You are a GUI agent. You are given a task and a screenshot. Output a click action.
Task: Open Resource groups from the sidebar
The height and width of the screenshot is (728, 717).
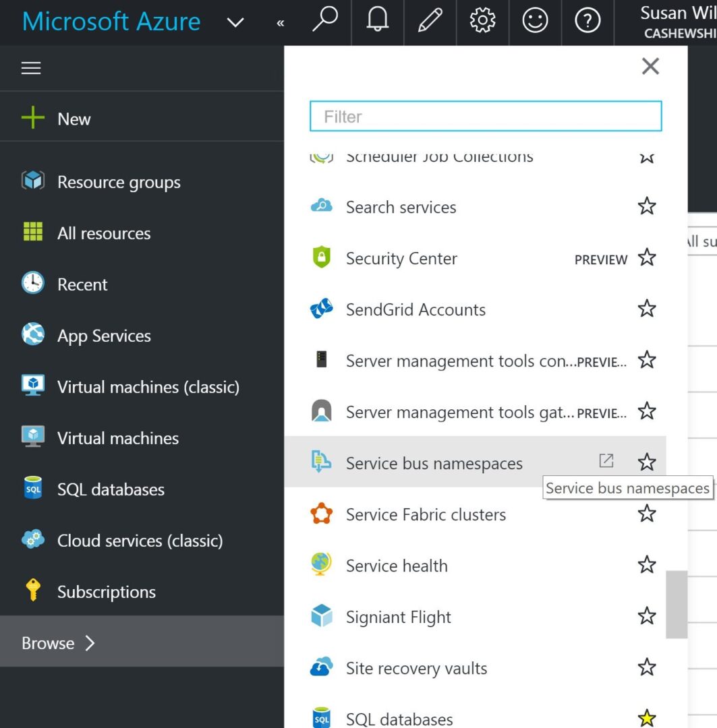pyautogui.click(x=119, y=182)
